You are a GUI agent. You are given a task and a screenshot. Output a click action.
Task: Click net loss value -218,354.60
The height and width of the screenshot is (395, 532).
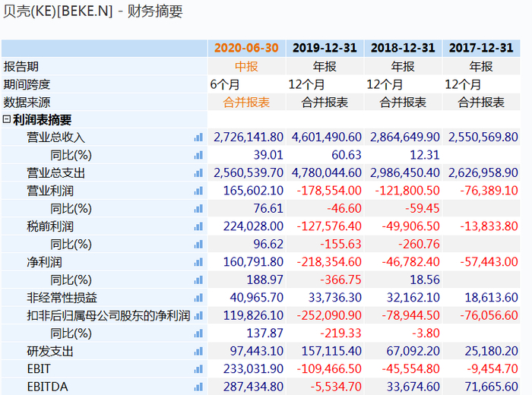pyautogui.click(x=329, y=262)
